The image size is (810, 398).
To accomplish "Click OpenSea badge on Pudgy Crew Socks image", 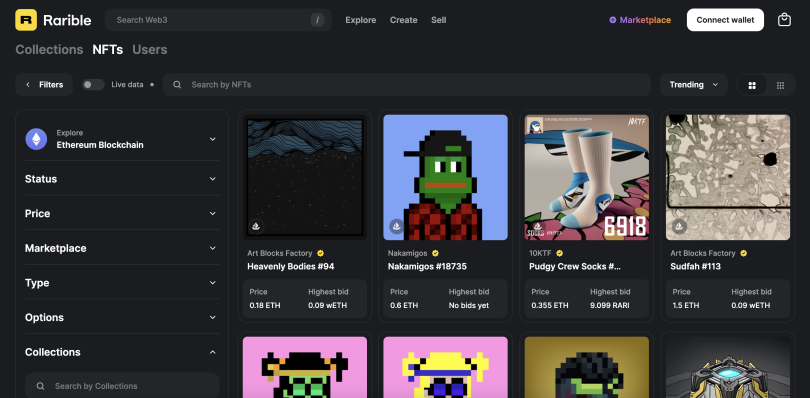I will 538,226.
